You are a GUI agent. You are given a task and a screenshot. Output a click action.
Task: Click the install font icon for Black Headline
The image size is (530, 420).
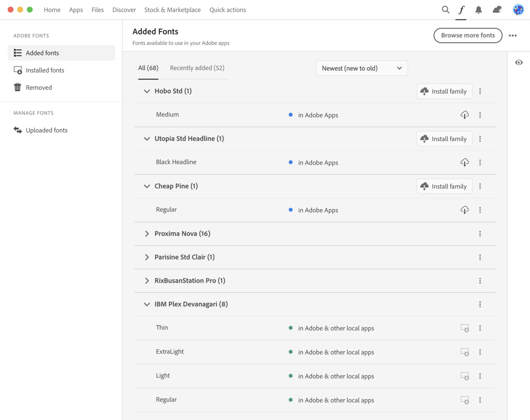[x=465, y=162]
